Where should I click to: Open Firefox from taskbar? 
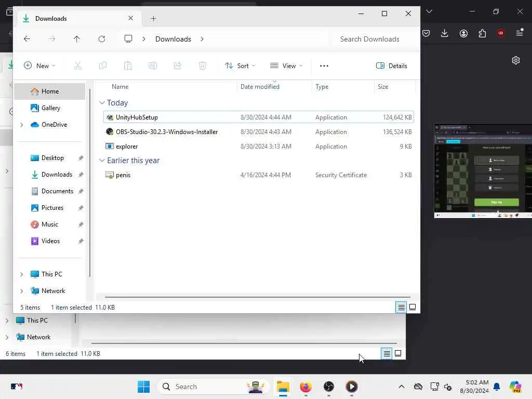pos(305,387)
